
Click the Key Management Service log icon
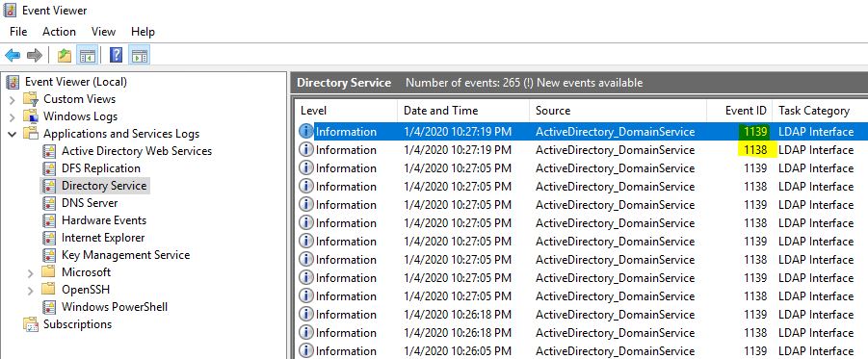(x=50, y=255)
